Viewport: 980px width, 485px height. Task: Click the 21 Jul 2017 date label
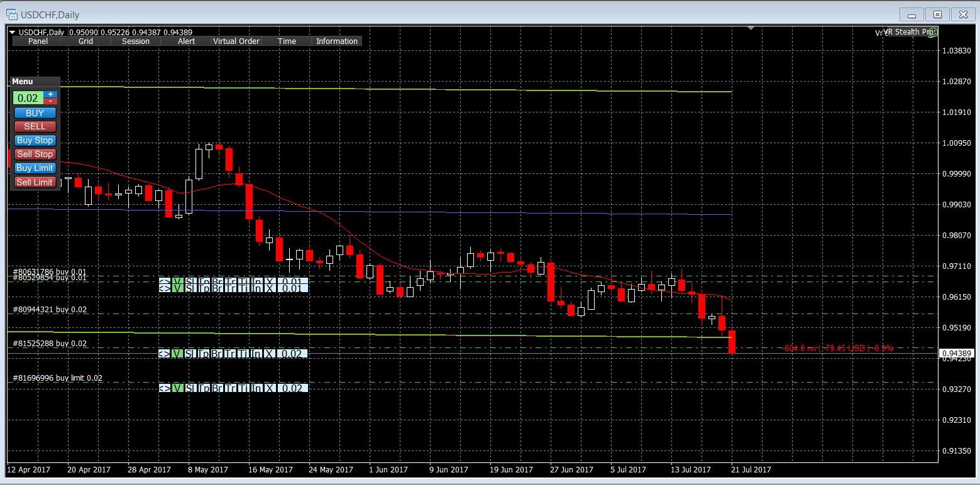point(751,469)
